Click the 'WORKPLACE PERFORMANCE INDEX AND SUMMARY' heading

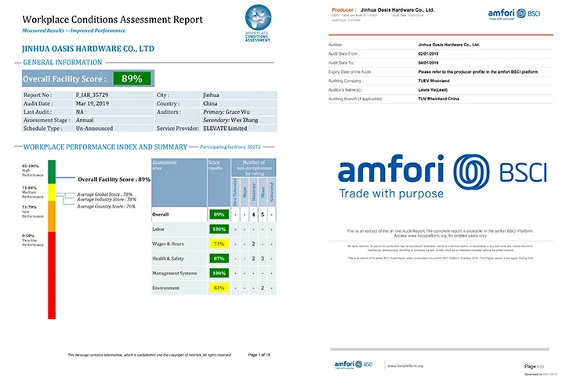click(x=105, y=147)
